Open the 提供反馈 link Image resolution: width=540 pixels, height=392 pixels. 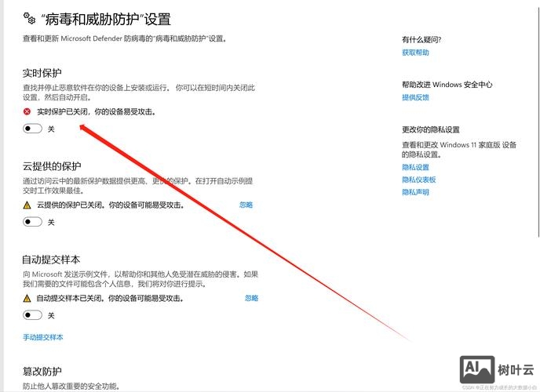tap(415, 97)
